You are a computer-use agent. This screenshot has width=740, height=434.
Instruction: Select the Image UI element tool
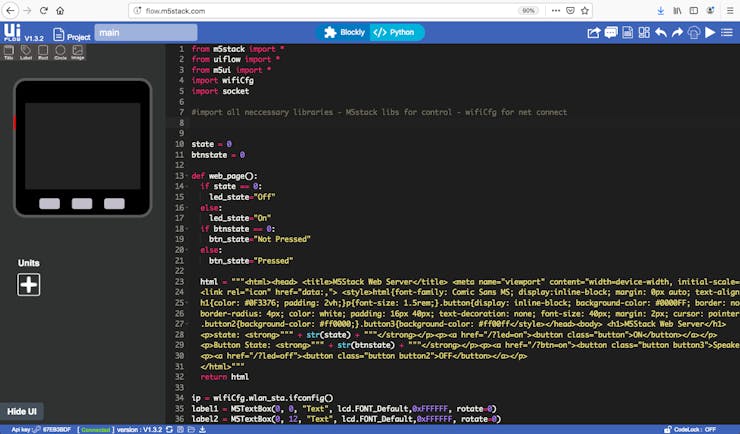coord(77,52)
